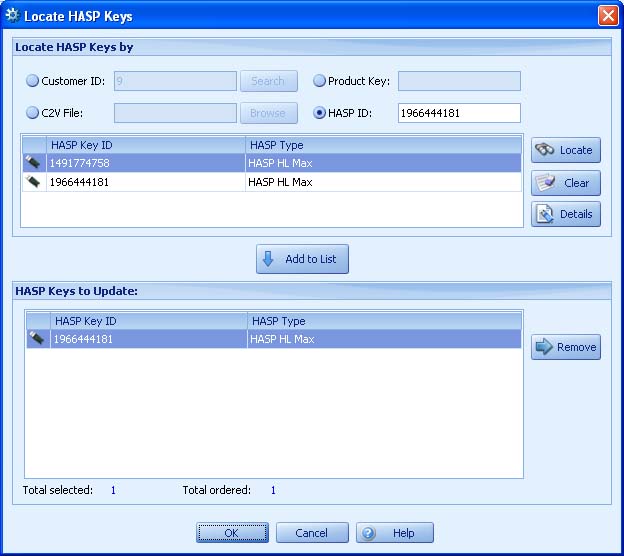Select the Product Key radio button
The image size is (624, 556).
[319, 81]
